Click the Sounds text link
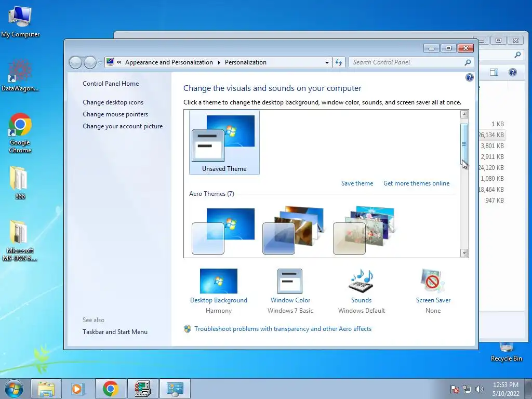 361,300
